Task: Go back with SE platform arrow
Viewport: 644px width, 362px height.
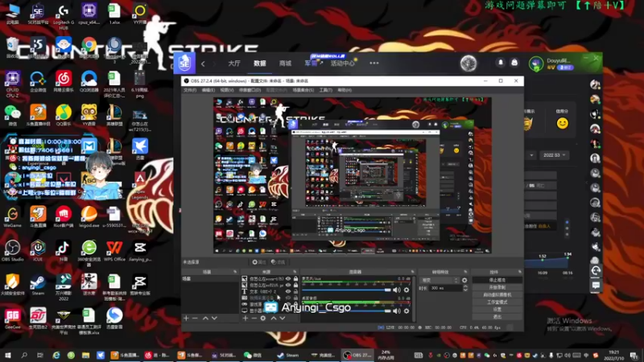Action: tap(203, 64)
